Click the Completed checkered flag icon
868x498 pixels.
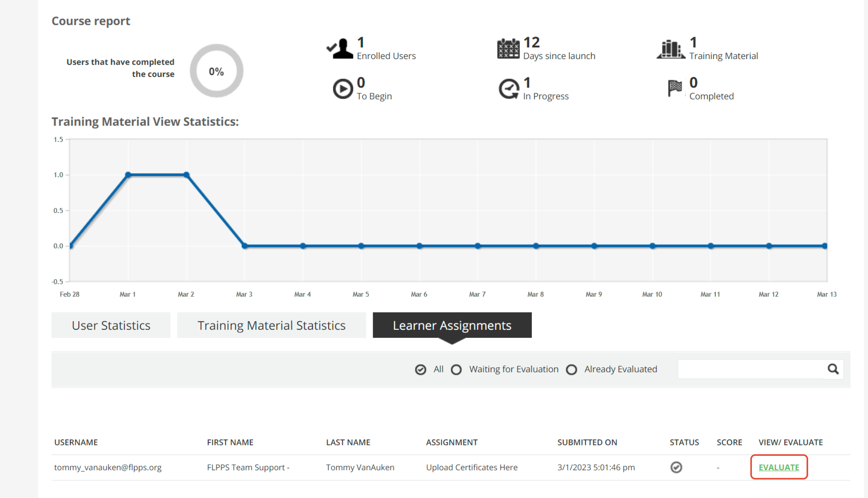(x=675, y=88)
